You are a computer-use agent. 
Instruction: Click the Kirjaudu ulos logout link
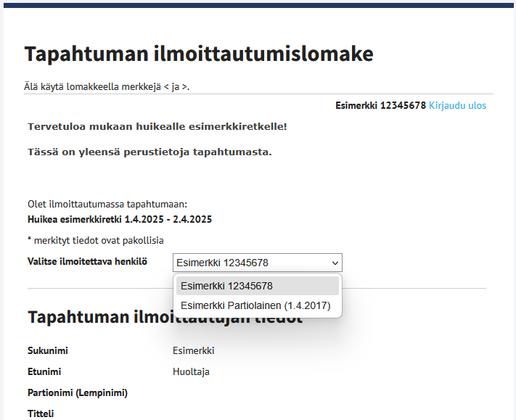[457, 106]
